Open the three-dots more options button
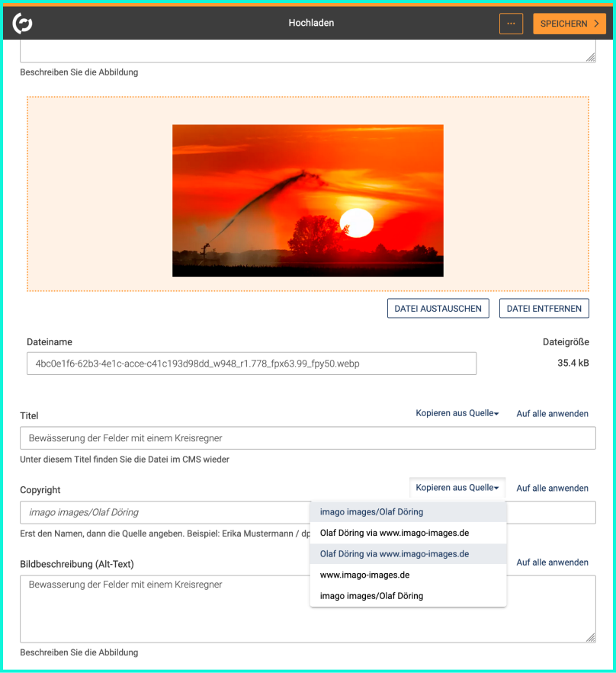 pos(511,24)
